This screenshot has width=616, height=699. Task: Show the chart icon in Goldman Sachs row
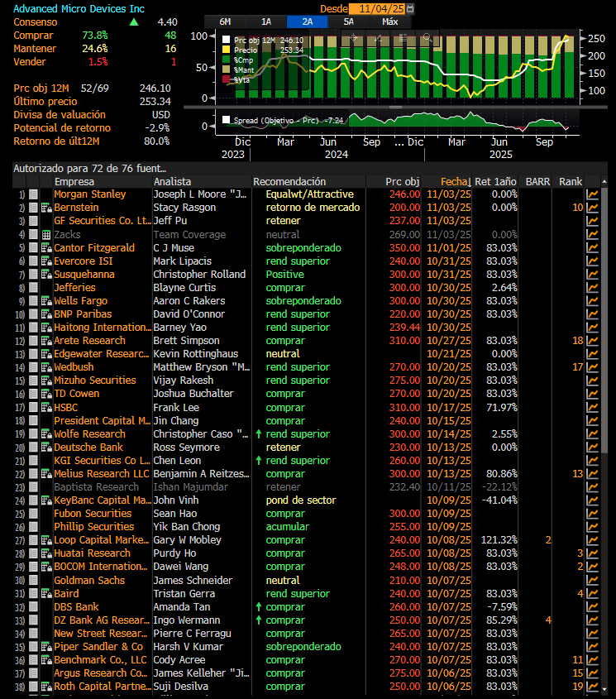coord(592,581)
